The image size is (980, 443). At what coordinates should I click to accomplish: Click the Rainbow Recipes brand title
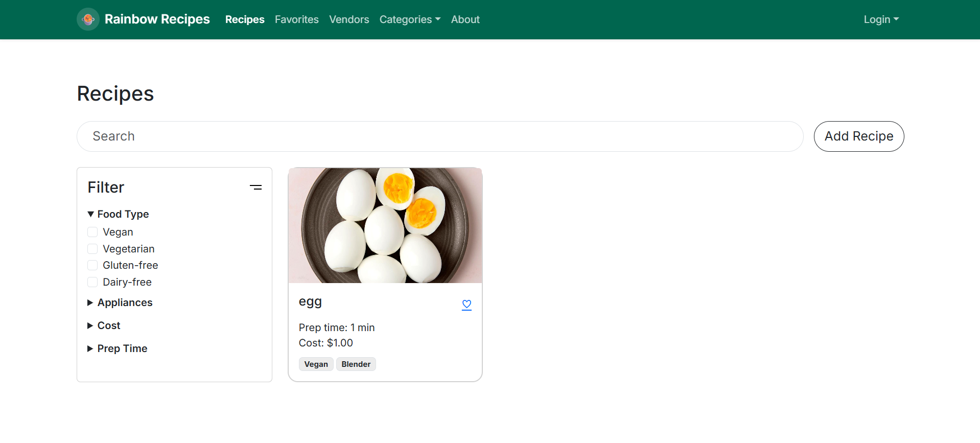click(157, 19)
